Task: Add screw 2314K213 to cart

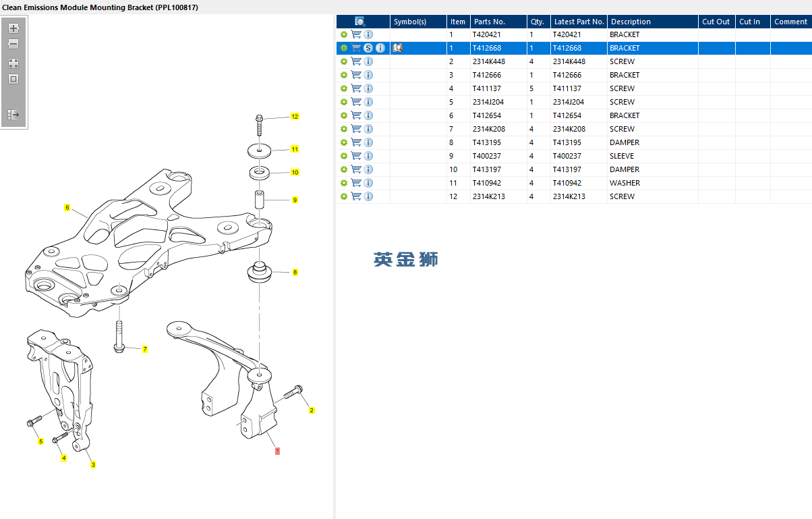Action: click(356, 196)
